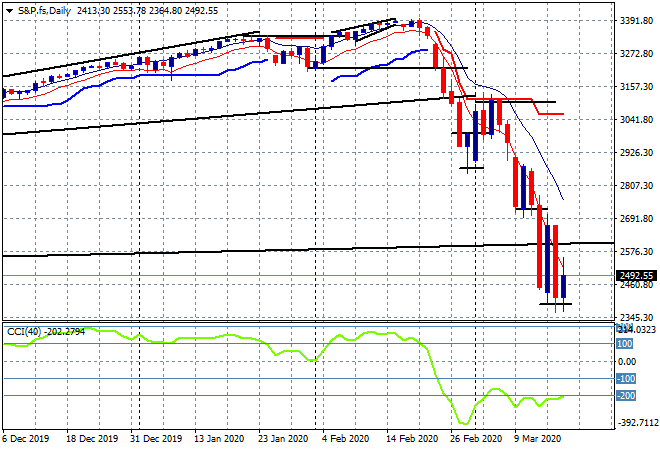Image resolution: width=660 pixels, height=450 pixels.
Task: Click the 14 Feb 2020 date label
Action: [x=412, y=439]
